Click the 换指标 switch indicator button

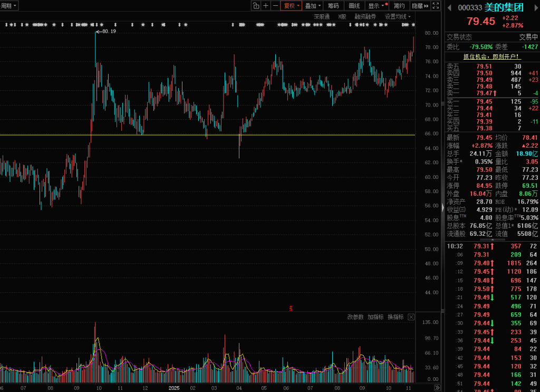click(x=396, y=317)
